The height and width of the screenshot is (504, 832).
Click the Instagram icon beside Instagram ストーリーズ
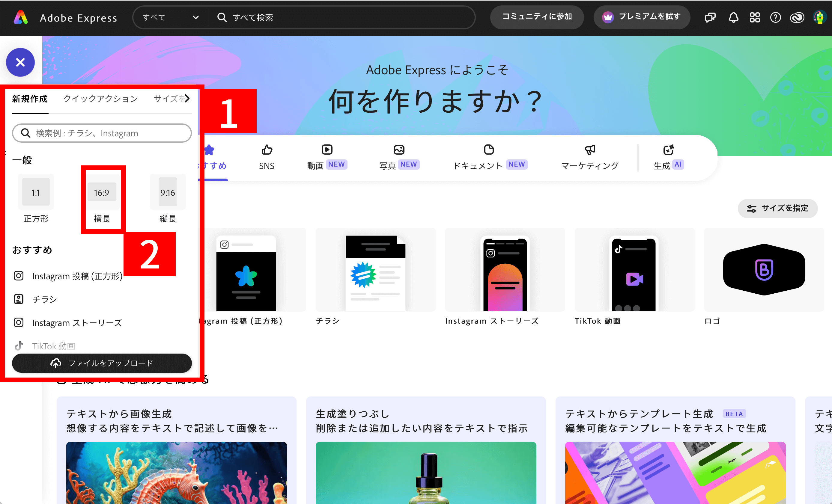click(x=19, y=322)
